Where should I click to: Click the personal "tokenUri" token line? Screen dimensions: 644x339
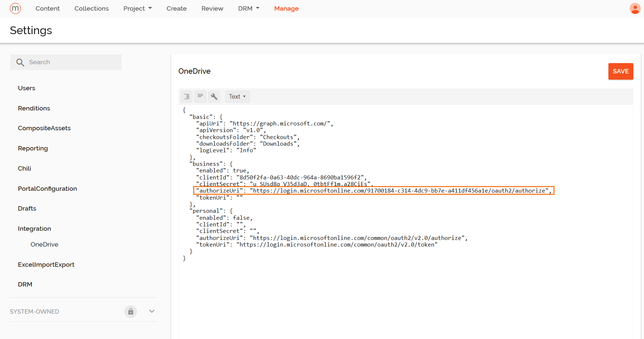(x=317, y=245)
